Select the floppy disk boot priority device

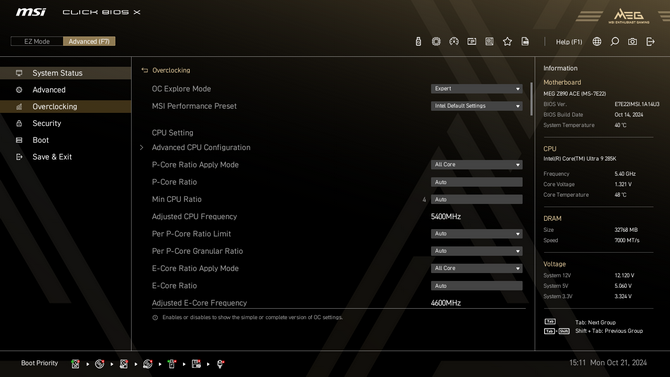(196, 364)
